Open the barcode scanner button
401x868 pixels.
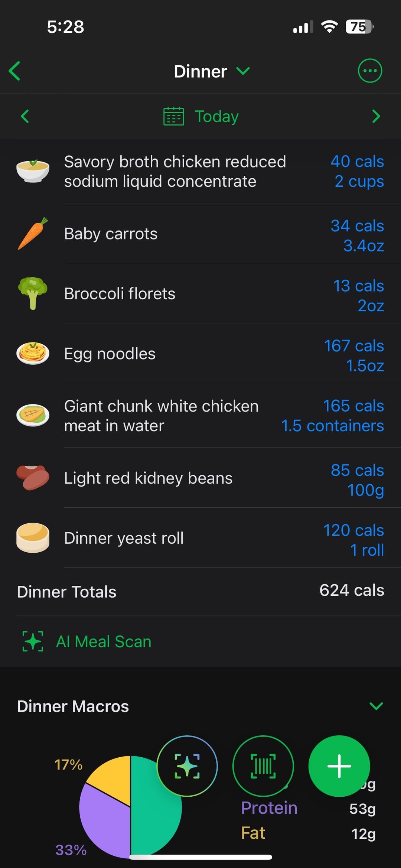click(x=263, y=766)
